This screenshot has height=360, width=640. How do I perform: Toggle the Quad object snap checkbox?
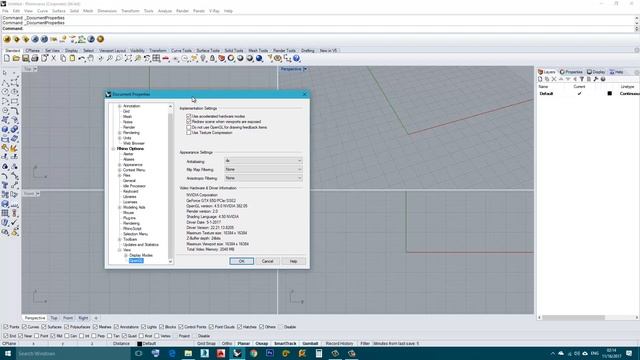click(124, 336)
